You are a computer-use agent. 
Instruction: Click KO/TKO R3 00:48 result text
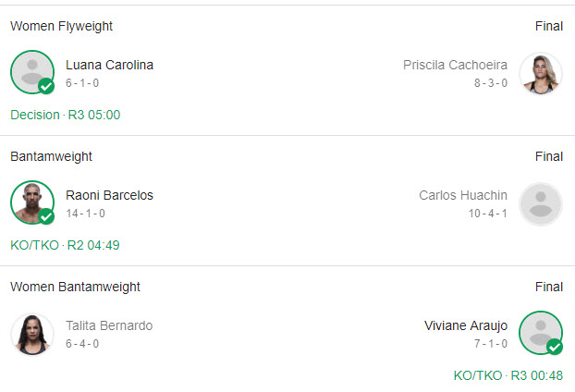coord(508,375)
